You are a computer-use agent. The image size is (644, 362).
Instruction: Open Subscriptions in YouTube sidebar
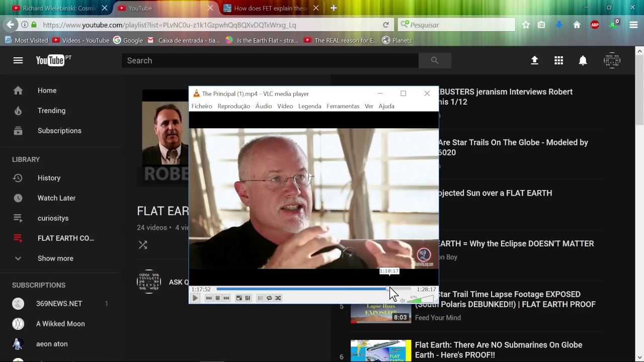pyautogui.click(x=60, y=131)
